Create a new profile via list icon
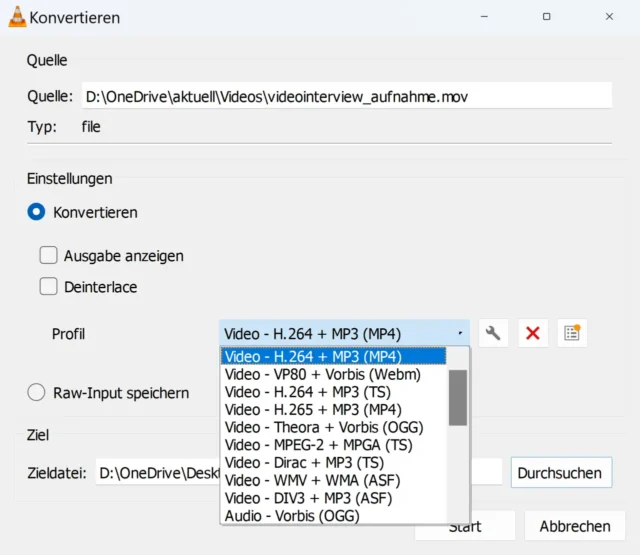640x555 pixels. (x=572, y=333)
